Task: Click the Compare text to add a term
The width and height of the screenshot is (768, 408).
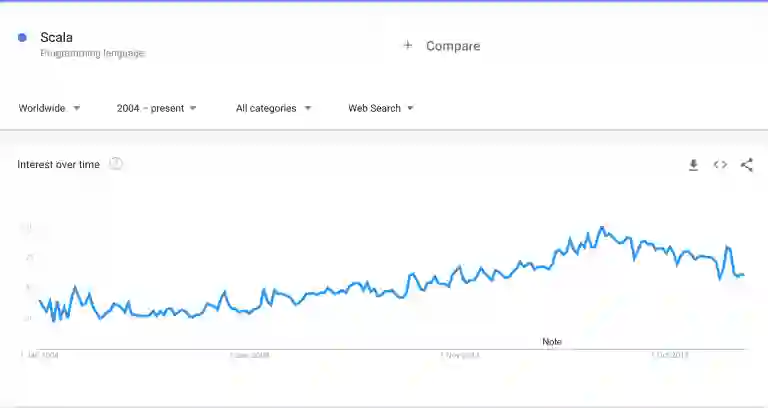Action: (453, 46)
